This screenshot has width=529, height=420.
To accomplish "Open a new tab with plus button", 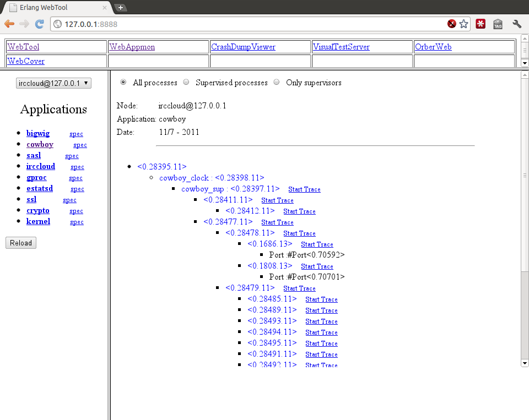I will click(121, 7).
